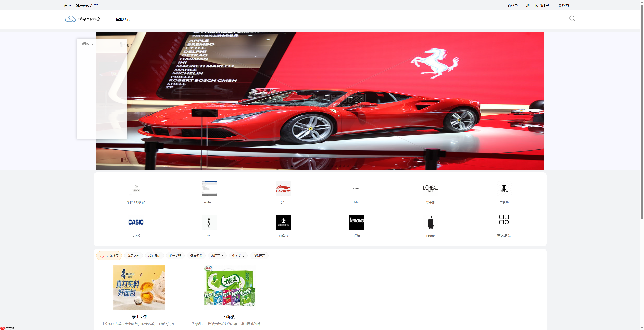The image size is (644, 330).
Task: Open the YSL brand logo
Action: 209,222
